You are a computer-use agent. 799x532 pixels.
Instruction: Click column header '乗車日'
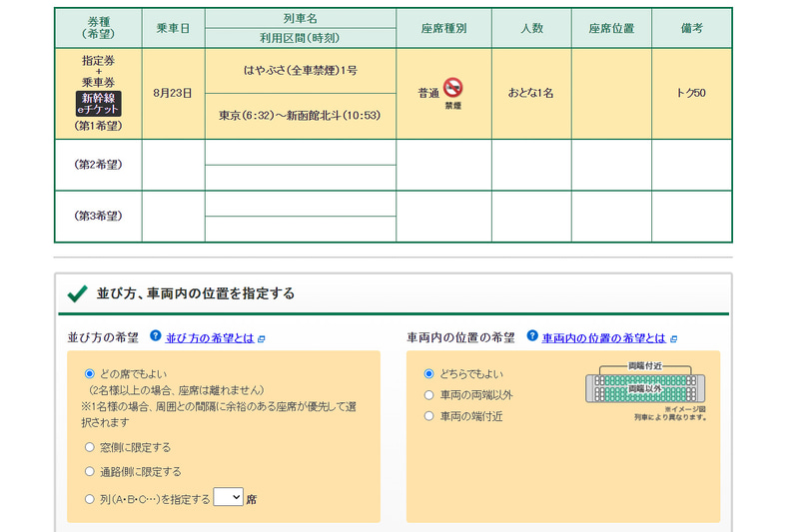[x=173, y=29]
